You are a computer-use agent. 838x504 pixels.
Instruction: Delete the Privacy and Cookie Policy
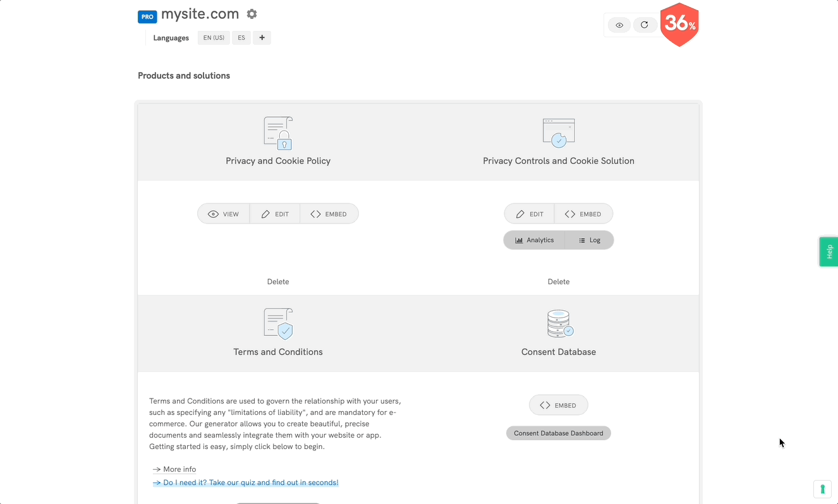278,282
